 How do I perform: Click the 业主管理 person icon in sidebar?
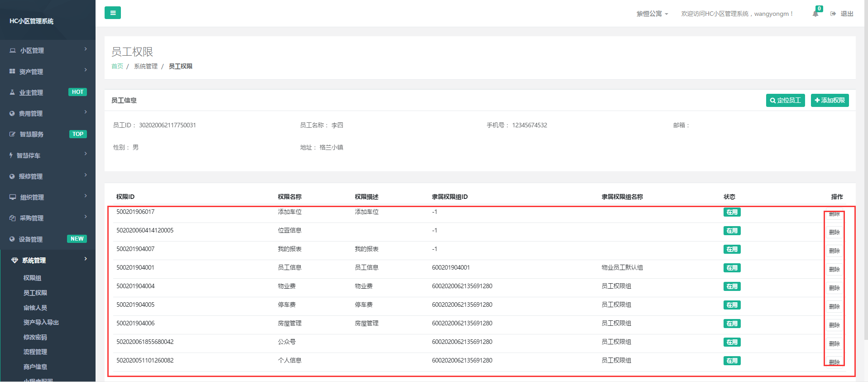click(12, 92)
